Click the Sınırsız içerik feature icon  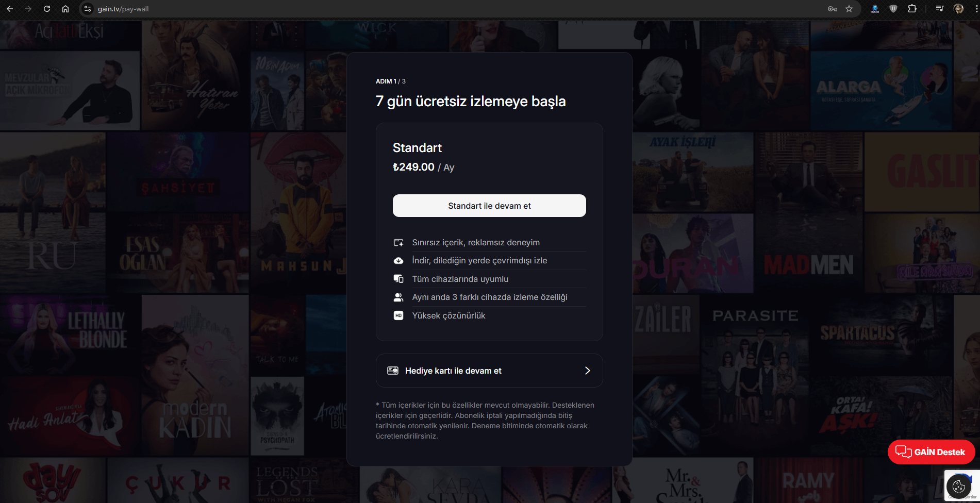398,243
